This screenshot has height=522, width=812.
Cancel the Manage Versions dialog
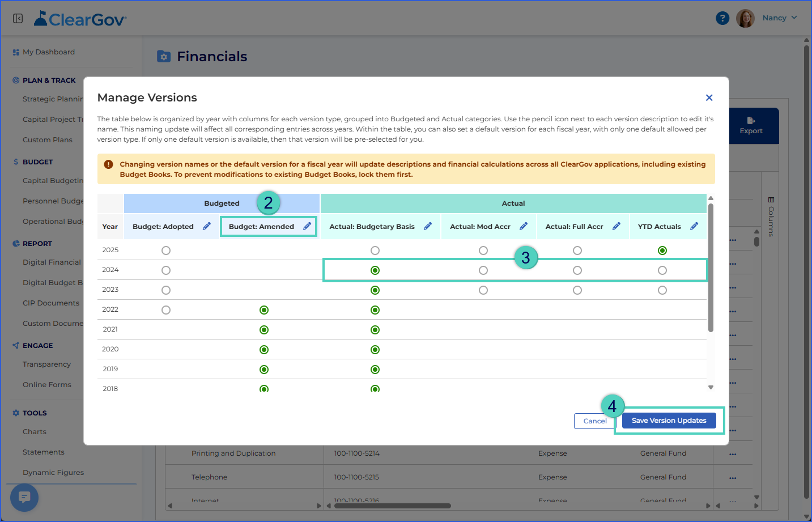click(x=595, y=421)
